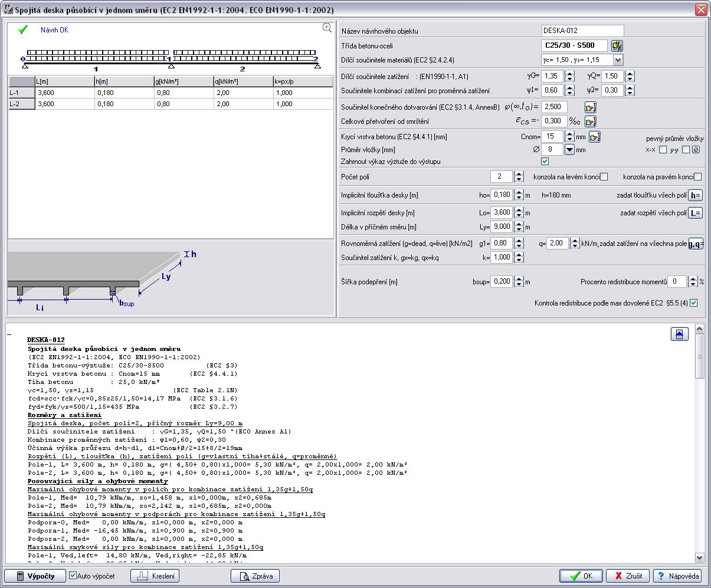Enable konzola na pravém konci checkbox
The width and height of the screenshot is (711, 588).
698,177
